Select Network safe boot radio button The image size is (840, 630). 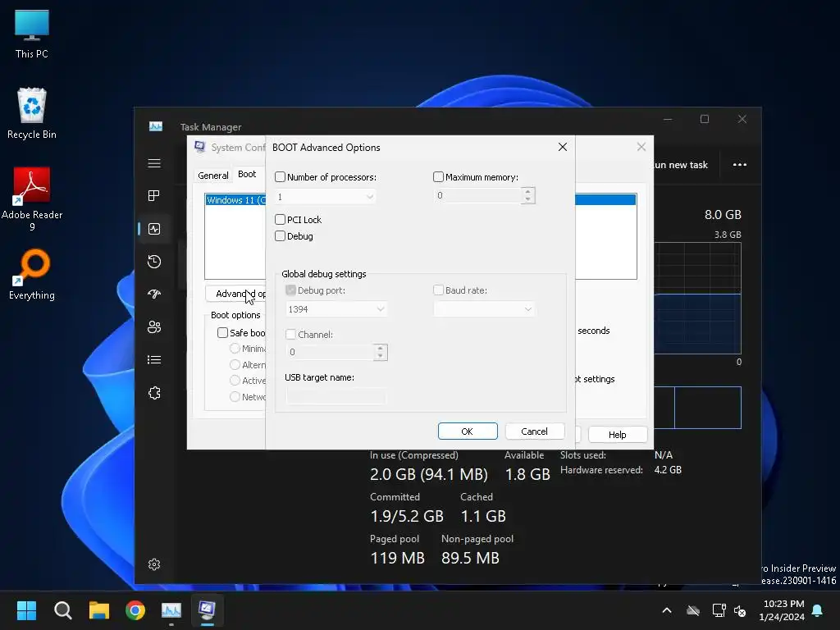tap(235, 396)
